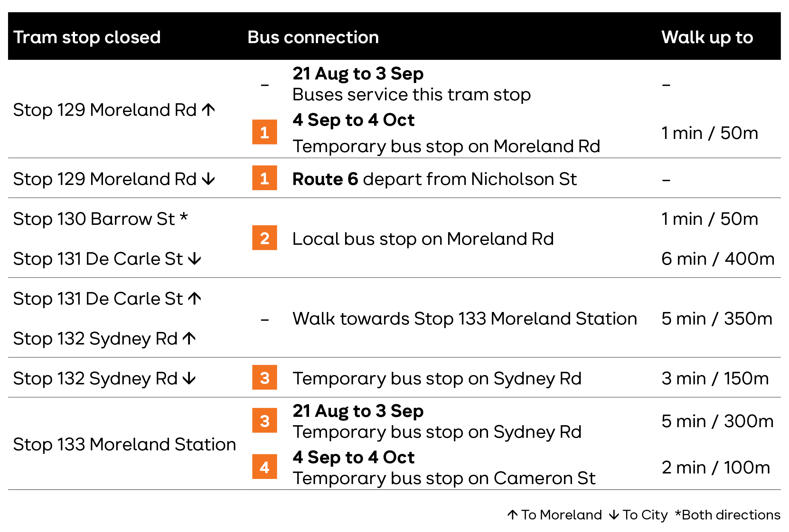Select the 'Bus connection' column header
Image resolution: width=789 pixels, height=532 pixels.
pos(313,37)
